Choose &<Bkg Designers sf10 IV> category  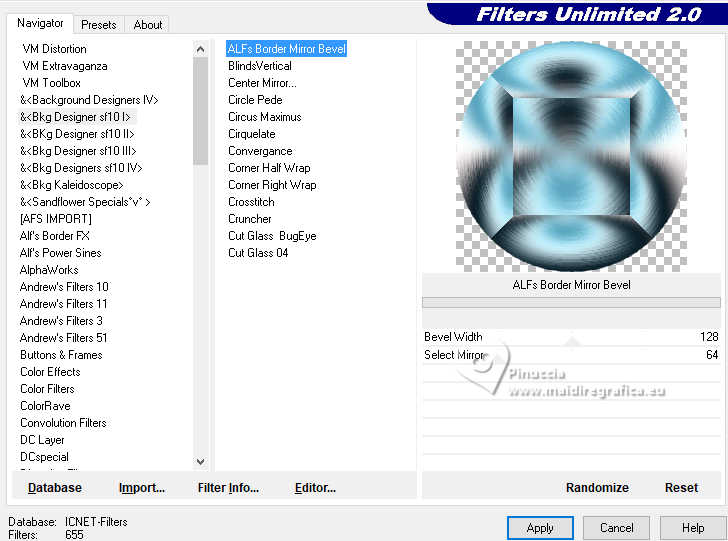coord(81,168)
